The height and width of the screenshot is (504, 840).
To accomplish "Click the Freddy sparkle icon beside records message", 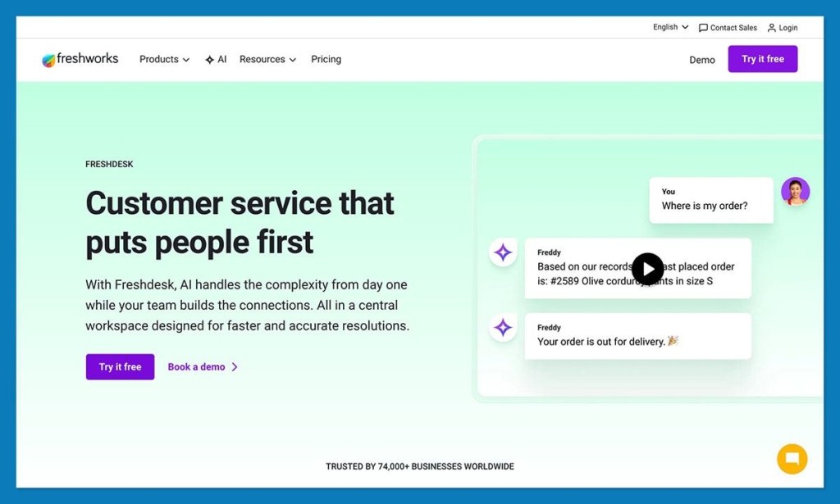I will [503, 252].
